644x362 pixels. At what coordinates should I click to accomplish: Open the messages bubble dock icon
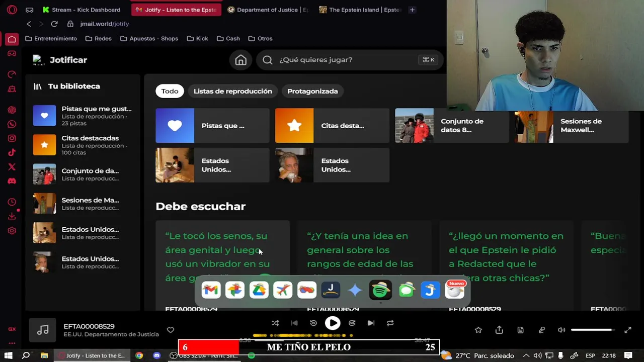pyautogui.click(x=406, y=290)
